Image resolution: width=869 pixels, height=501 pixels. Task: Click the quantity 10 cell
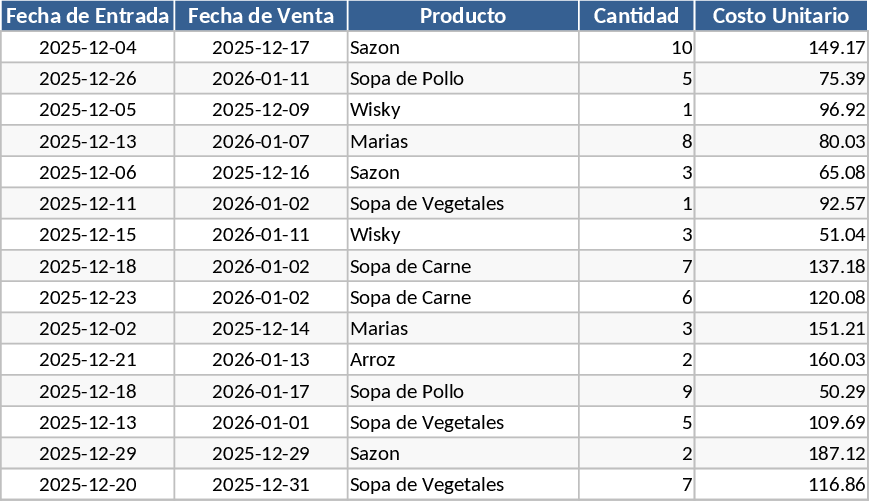pyautogui.click(x=637, y=48)
